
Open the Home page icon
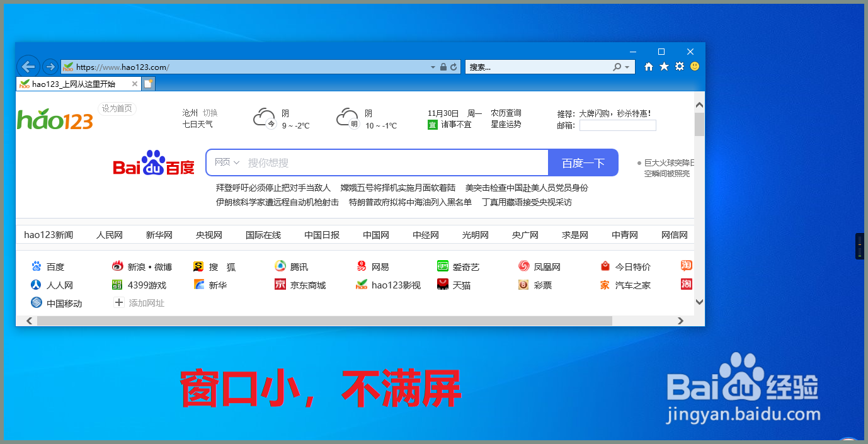[649, 66]
